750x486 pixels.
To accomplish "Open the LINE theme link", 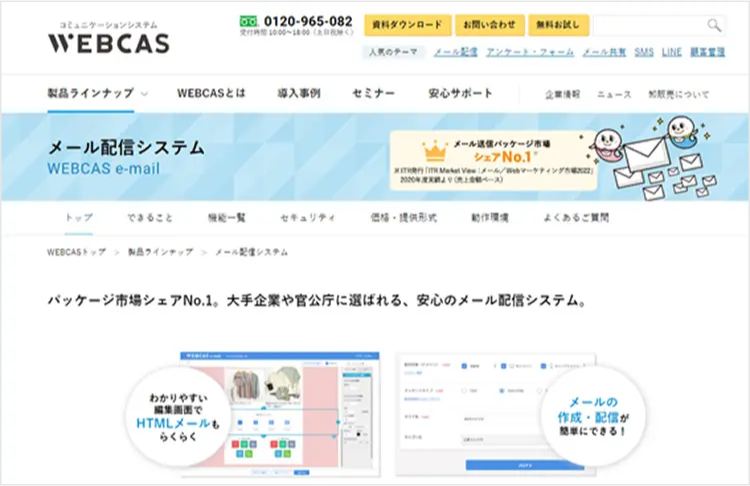I will (x=672, y=52).
